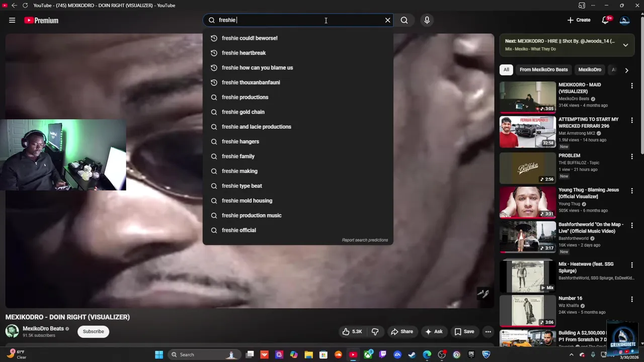
Task: Go to YouTube Premium home logo
Action: tap(41, 20)
